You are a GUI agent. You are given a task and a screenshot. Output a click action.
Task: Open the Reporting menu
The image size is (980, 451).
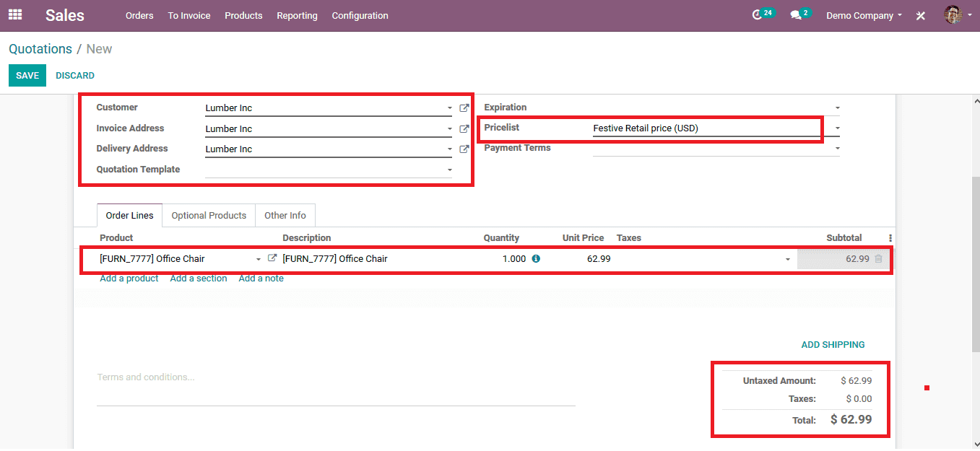pos(297,15)
